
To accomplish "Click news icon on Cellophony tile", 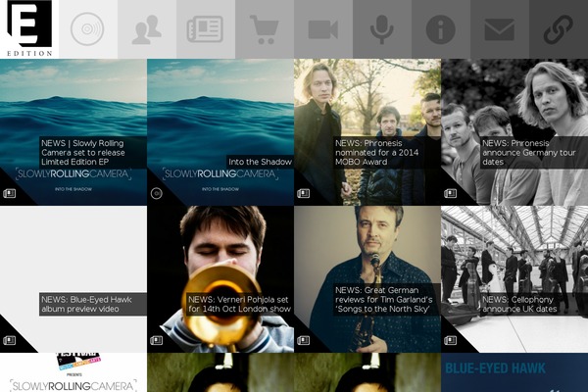I will 451,341.
